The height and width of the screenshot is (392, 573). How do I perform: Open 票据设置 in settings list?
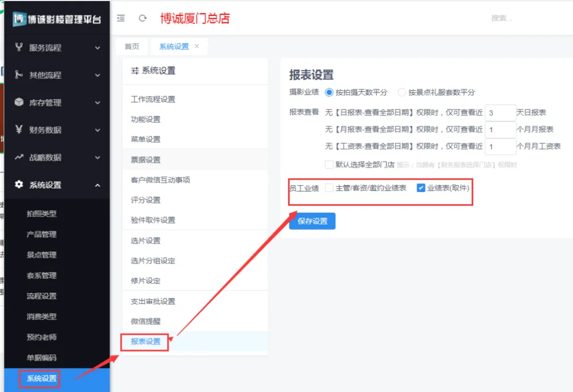point(146,160)
